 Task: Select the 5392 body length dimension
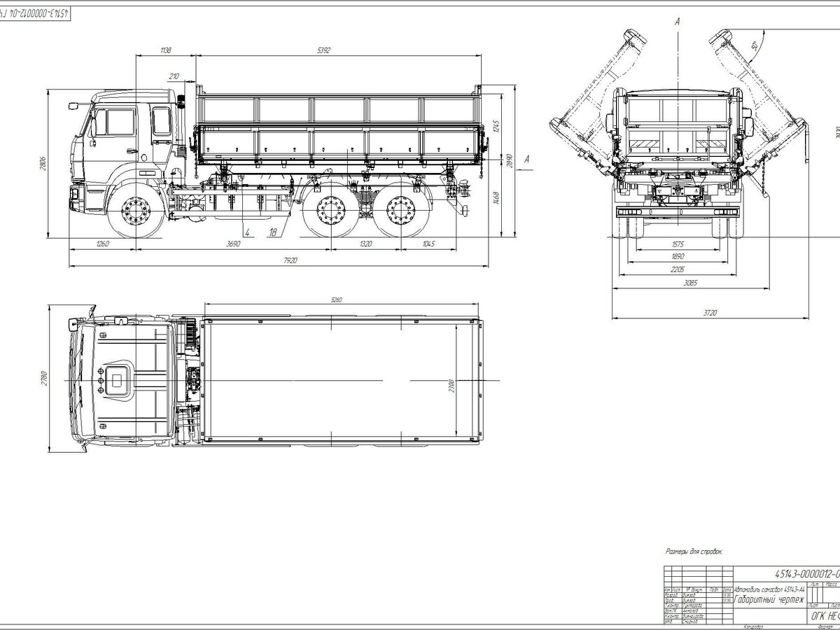click(x=323, y=50)
